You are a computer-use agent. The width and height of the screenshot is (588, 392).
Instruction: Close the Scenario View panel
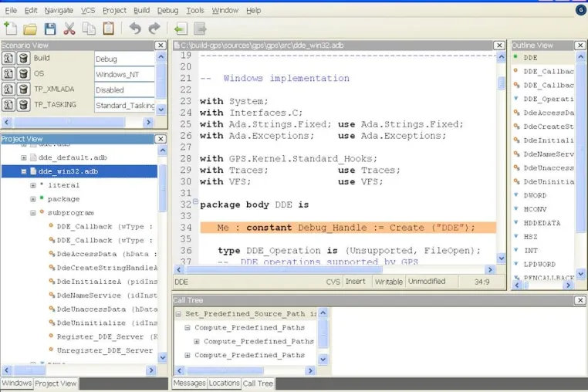pyautogui.click(x=161, y=46)
